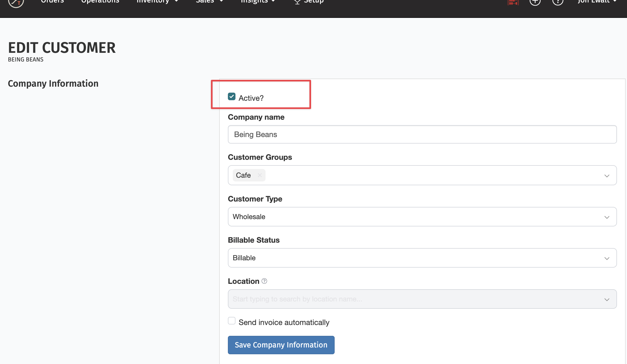Click the red calendar icon in navbar

[x=513, y=2]
